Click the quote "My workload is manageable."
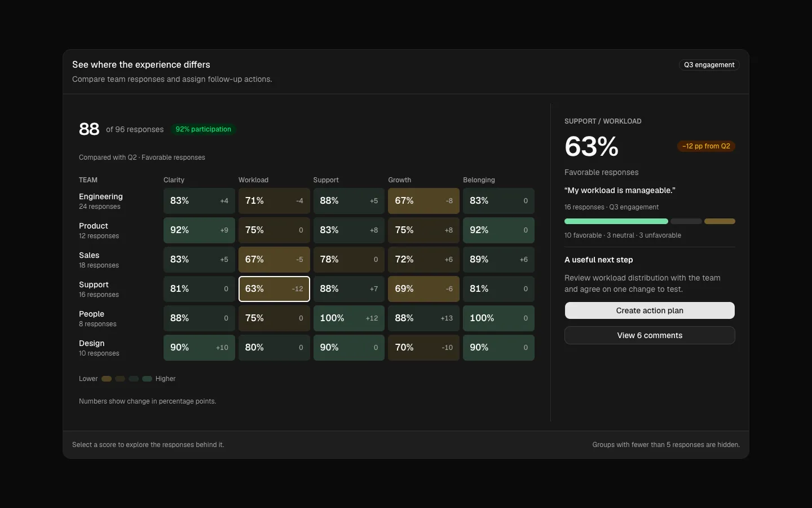Image resolution: width=812 pixels, height=508 pixels. coord(620,190)
